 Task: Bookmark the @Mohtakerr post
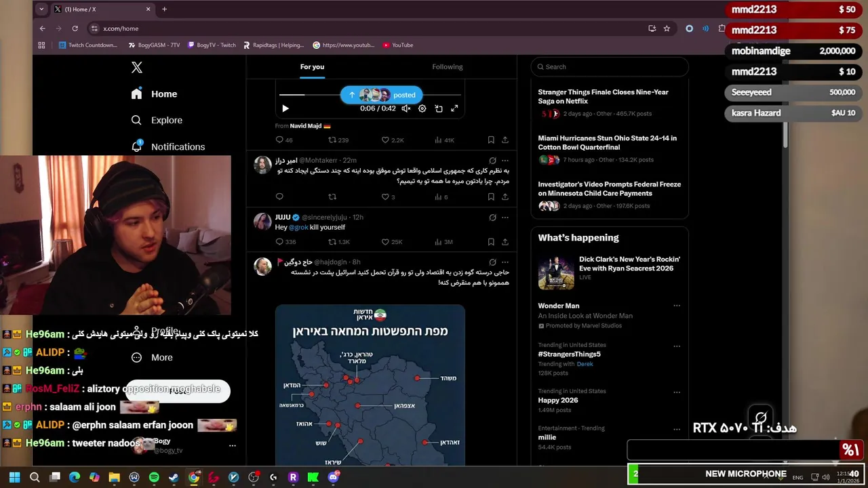pos(491,197)
